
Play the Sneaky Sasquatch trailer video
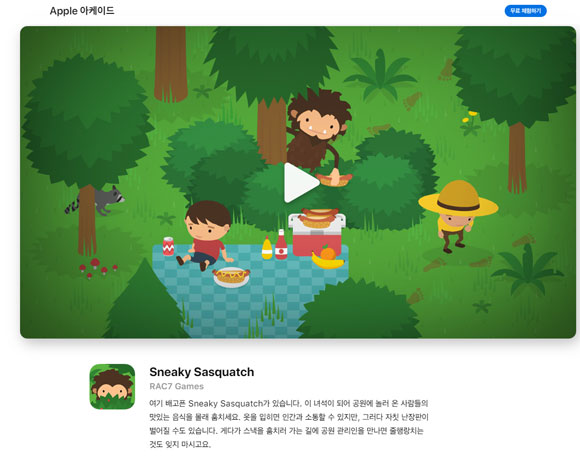[x=301, y=183]
